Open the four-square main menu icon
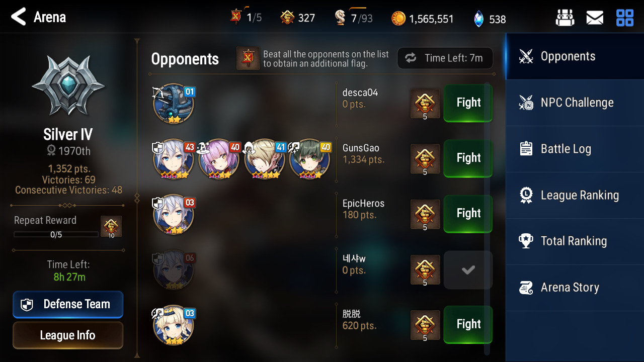Viewport: 644px width, 362px height. [x=625, y=18]
